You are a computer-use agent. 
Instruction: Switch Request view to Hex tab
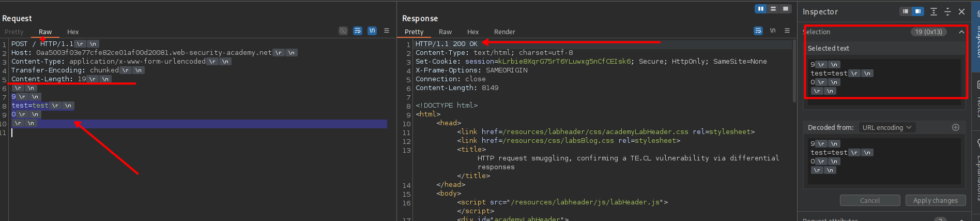pos(73,32)
